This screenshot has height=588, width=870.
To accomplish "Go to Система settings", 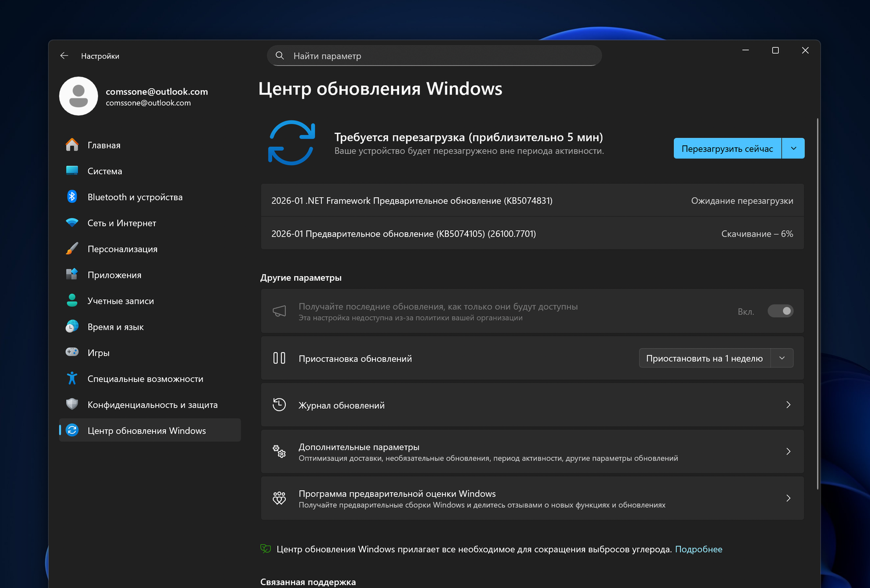I will [150, 171].
